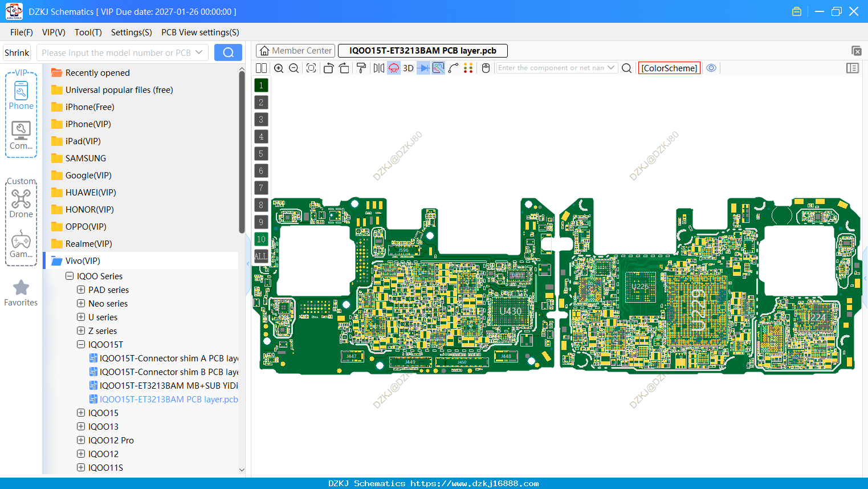This screenshot has height=489, width=868.
Task: Select the paint roller highlight tool
Action: click(361, 68)
